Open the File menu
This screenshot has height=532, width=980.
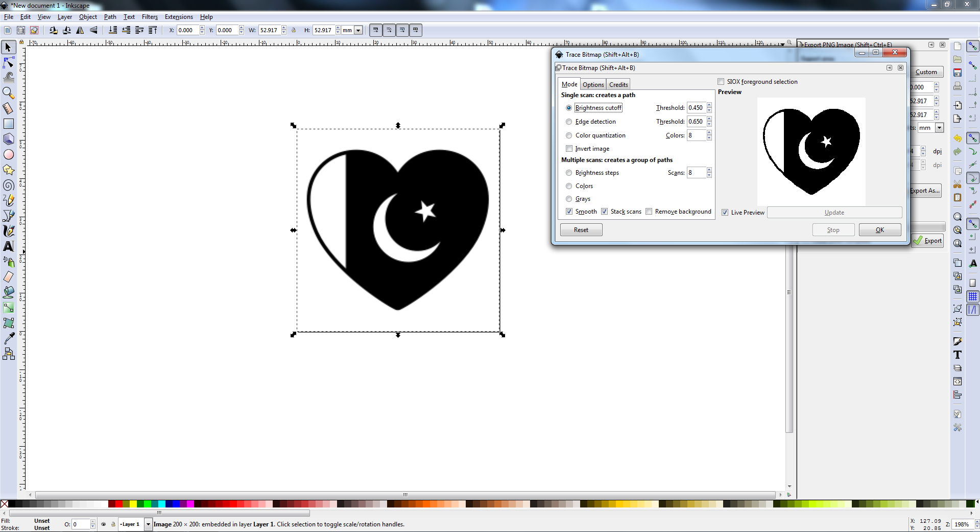point(9,17)
